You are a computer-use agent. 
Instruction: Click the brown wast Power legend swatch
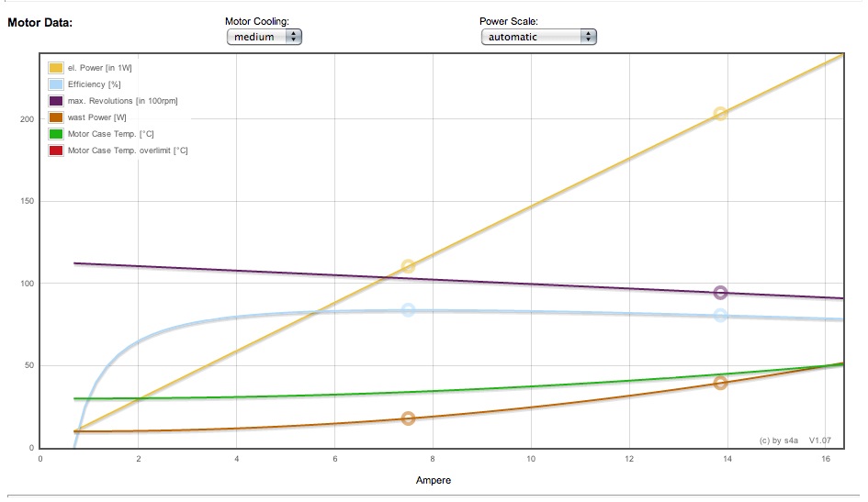56,117
